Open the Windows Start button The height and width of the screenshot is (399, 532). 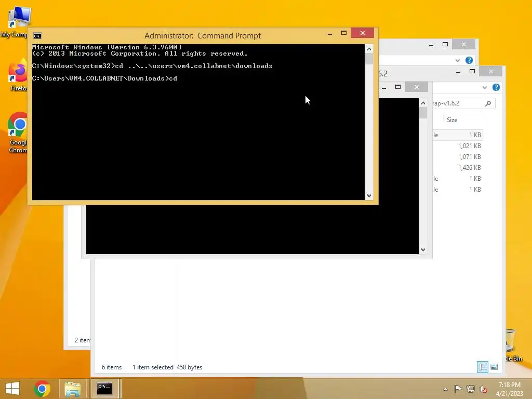[x=12, y=389]
